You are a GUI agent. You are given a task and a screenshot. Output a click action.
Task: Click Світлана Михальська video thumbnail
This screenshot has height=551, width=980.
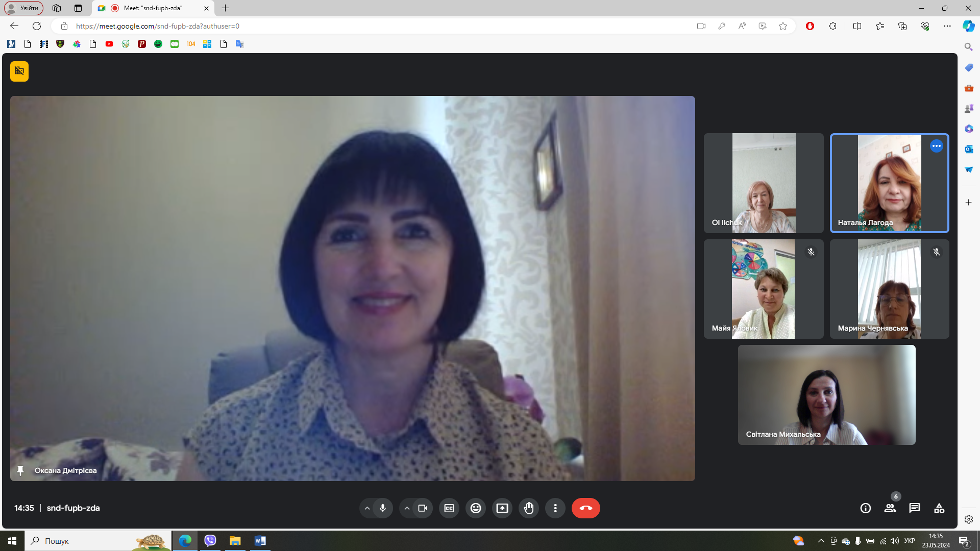(826, 394)
